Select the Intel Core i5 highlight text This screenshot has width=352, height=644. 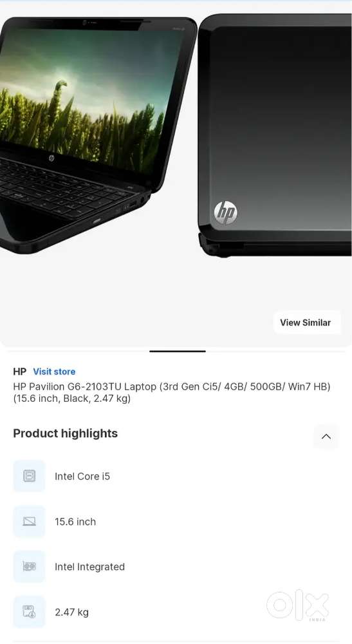click(82, 477)
